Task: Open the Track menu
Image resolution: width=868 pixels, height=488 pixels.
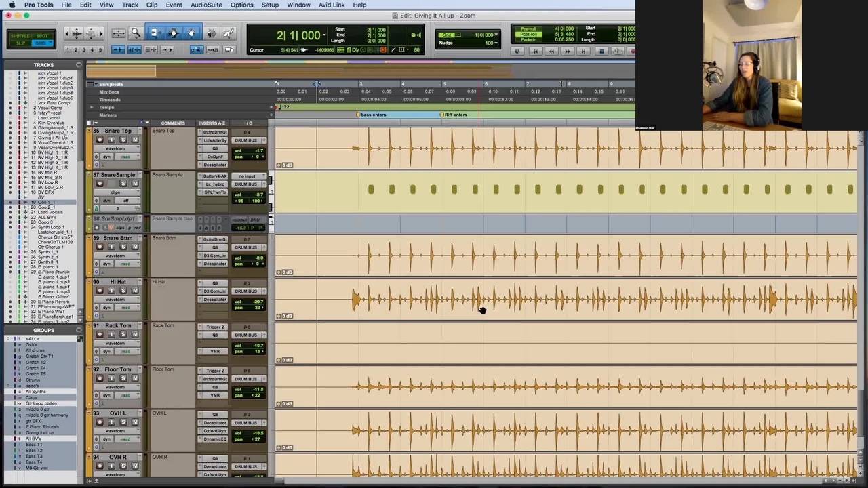Action: point(130,5)
